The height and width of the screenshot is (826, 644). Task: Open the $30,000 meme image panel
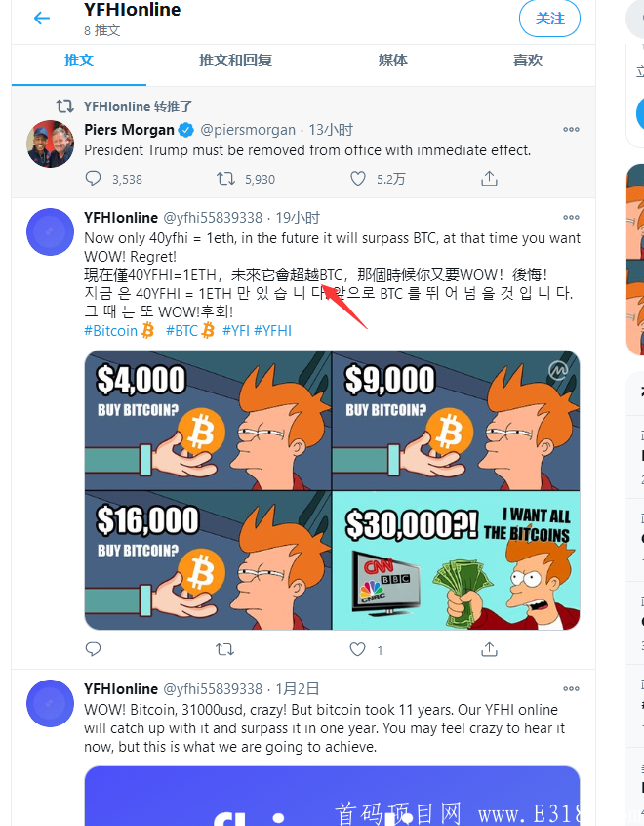pyautogui.click(x=456, y=560)
